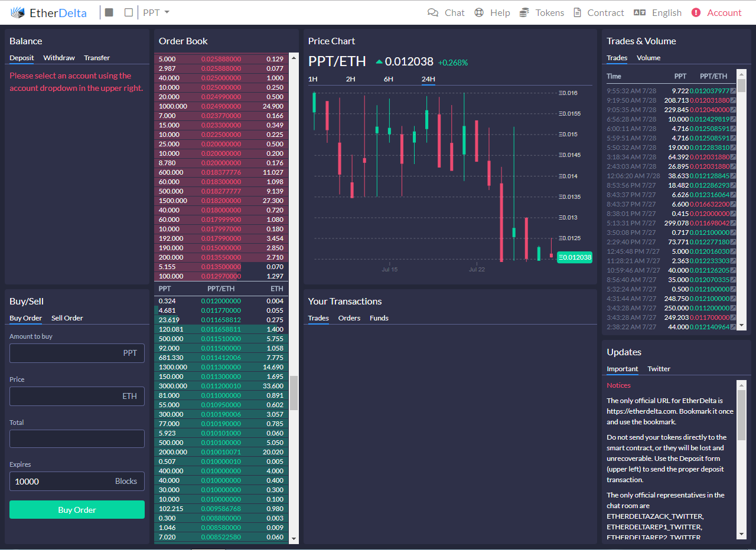Click the Amount to buy PPT field
Screen dimensions: 756x550
(x=77, y=353)
